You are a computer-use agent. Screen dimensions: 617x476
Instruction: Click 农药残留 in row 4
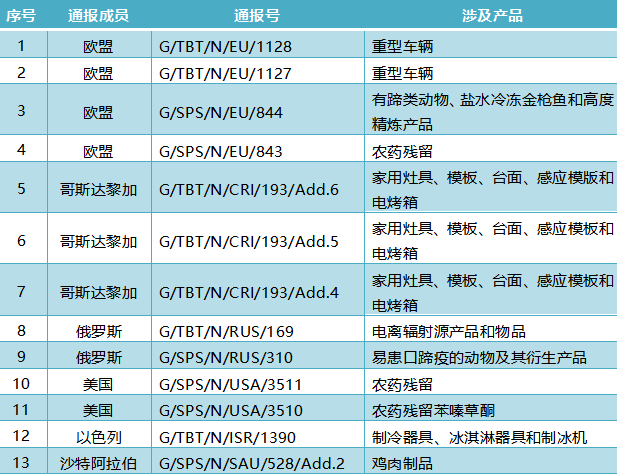(x=402, y=151)
